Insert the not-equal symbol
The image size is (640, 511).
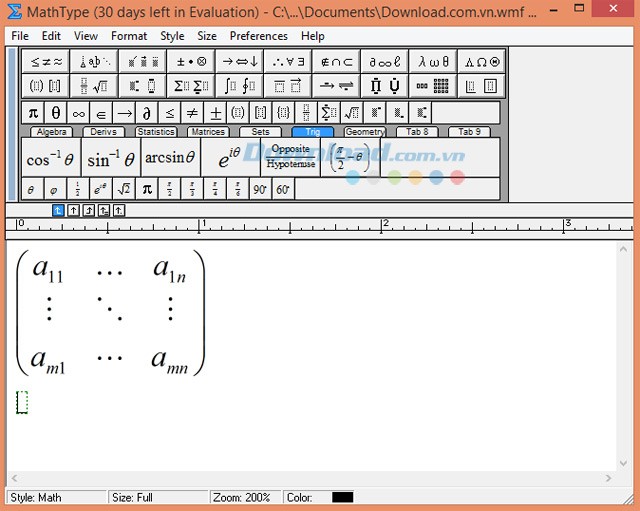pos(192,113)
